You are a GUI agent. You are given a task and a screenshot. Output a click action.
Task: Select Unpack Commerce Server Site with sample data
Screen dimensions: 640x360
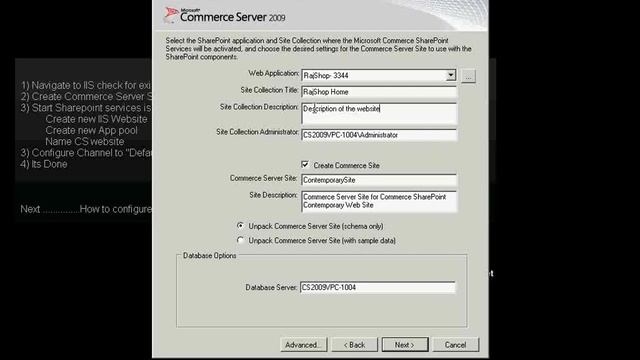coord(240,240)
